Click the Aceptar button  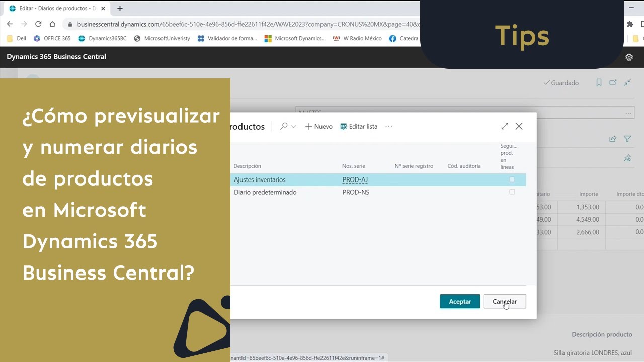460,301
